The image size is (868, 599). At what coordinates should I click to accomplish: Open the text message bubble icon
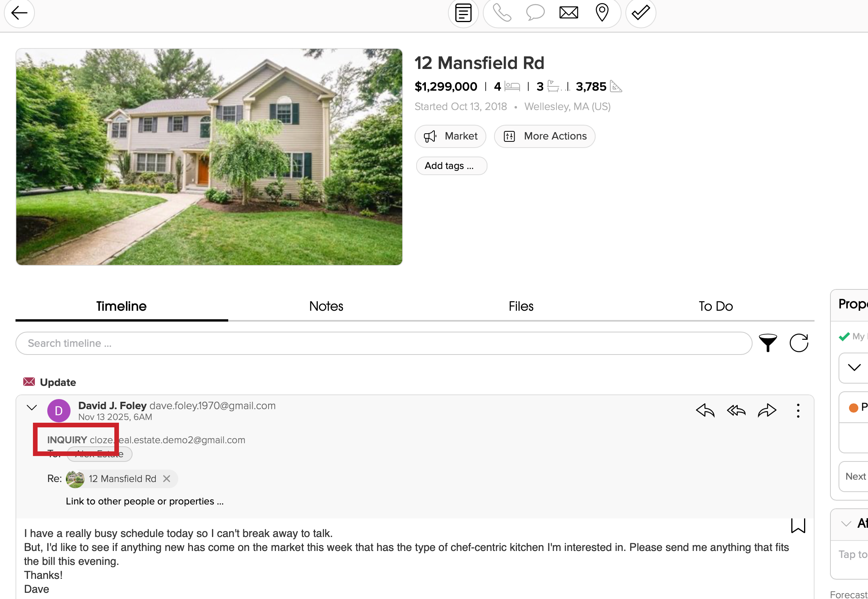[x=535, y=13]
